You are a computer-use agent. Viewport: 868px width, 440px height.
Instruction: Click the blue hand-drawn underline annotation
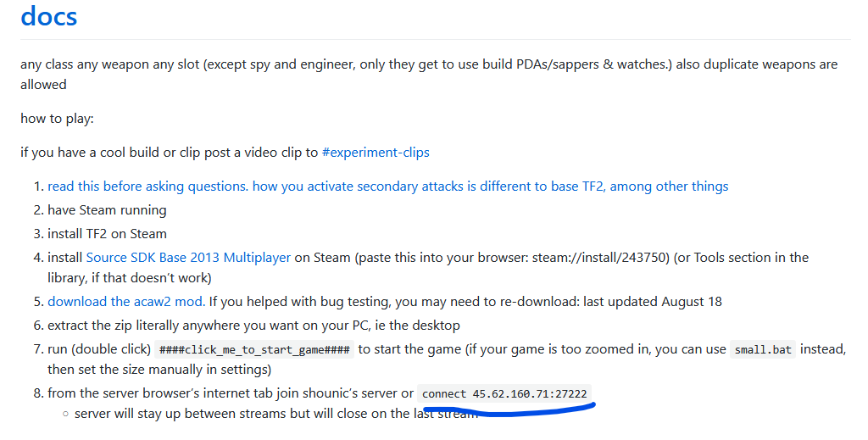(509, 410)
